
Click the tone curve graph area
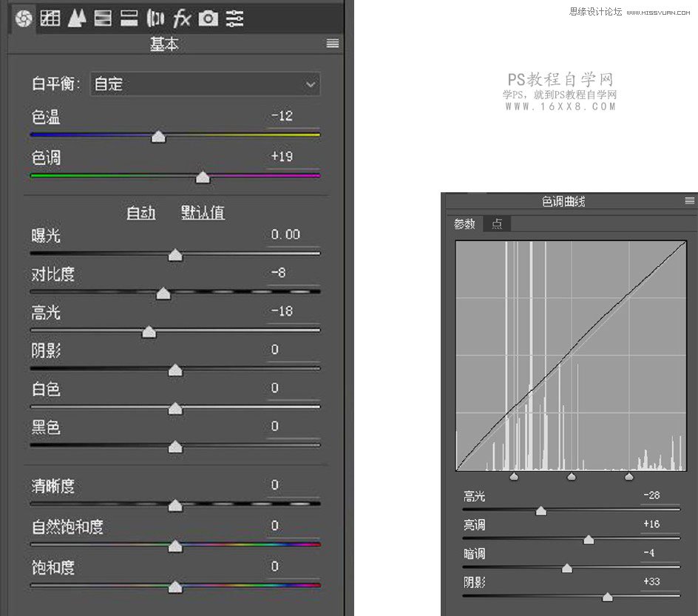(571, 356)
